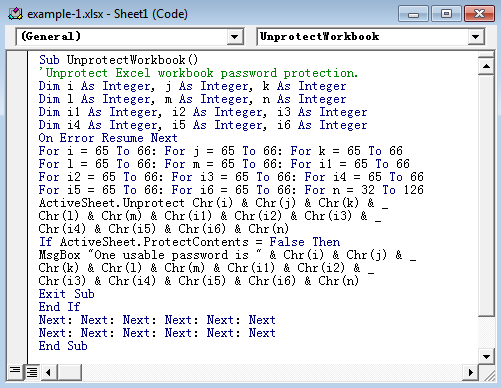Switch to Full Module View button
The image size is (501, 388).
point(32,371)
